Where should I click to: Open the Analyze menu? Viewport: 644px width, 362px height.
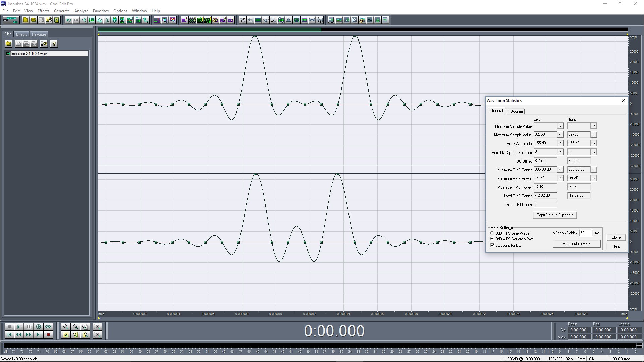point(81,11)
